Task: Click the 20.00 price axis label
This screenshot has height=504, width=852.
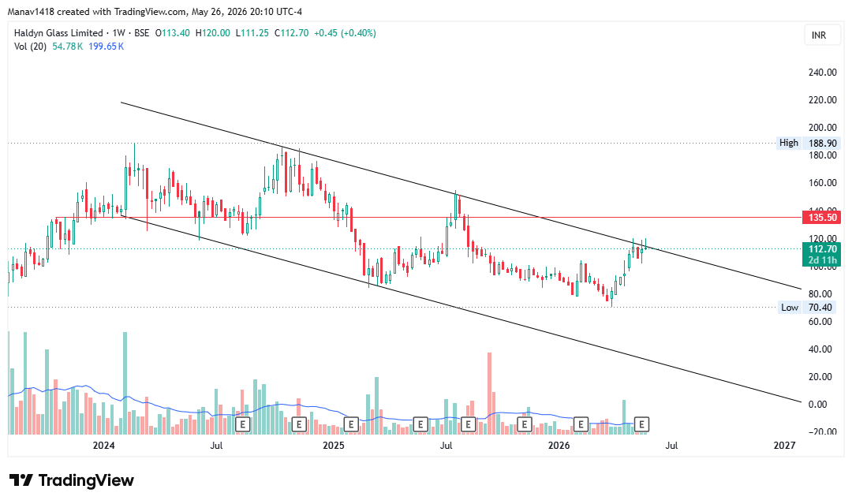Action: [820, 377]
